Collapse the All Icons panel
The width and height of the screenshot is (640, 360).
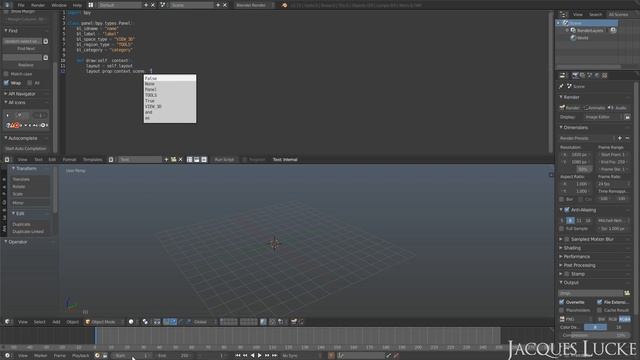(15, 102)
